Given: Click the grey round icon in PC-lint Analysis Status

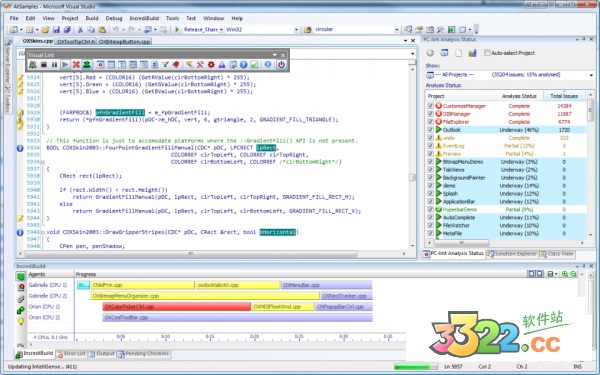Looking at the screenshot, I should click(430, 53).
